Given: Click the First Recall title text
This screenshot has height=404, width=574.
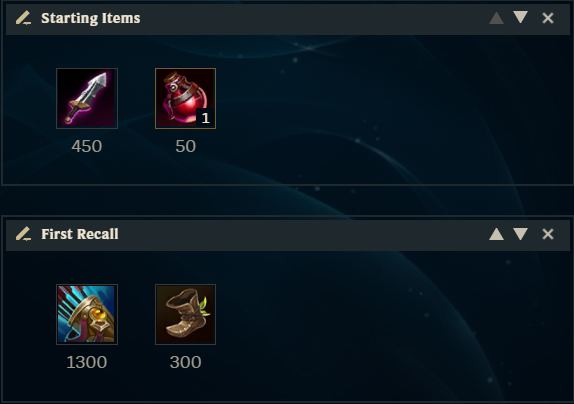Looking at the screenshot, I should [80, 234].
